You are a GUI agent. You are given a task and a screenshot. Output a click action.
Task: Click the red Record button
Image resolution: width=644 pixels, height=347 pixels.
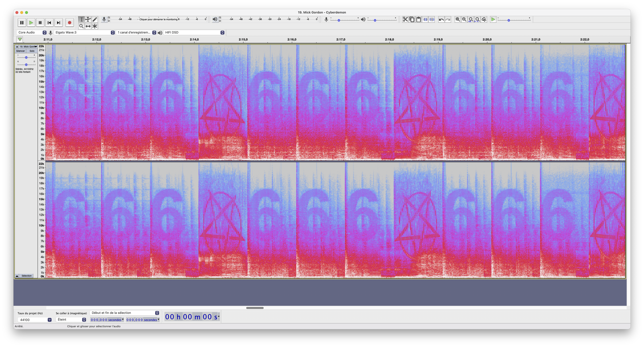[x=70, y=23]
